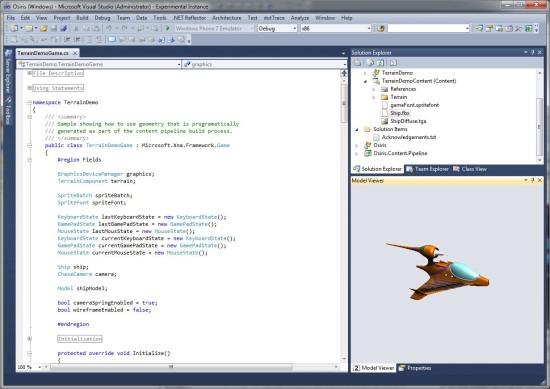Switch to the Team Explorer tab

tap(428, 169)
